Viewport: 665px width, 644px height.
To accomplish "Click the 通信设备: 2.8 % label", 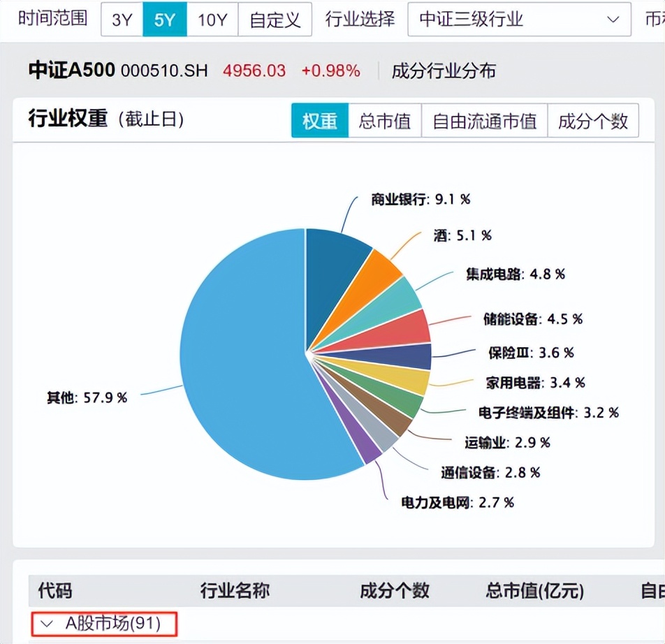I will [490, 472].
